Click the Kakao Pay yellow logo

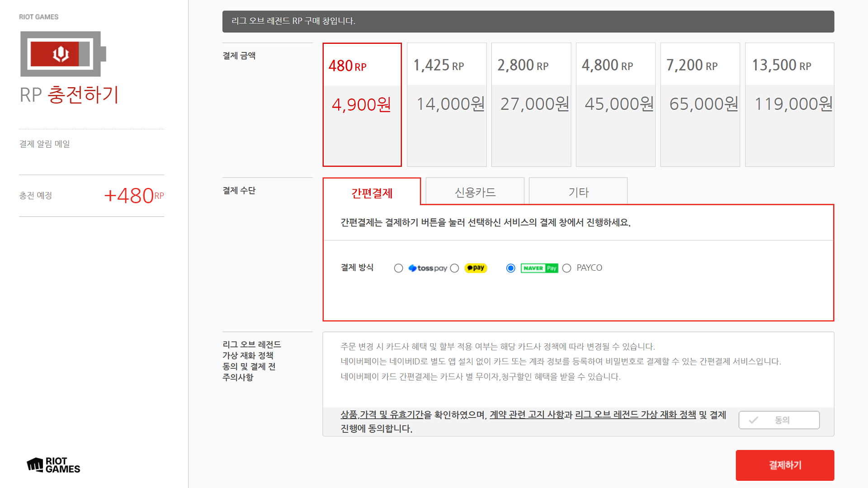476,268
